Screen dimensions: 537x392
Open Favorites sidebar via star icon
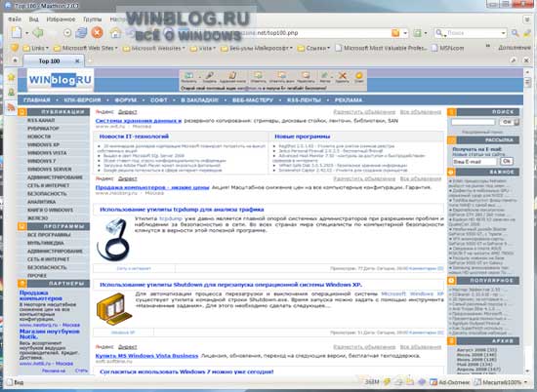12,77
